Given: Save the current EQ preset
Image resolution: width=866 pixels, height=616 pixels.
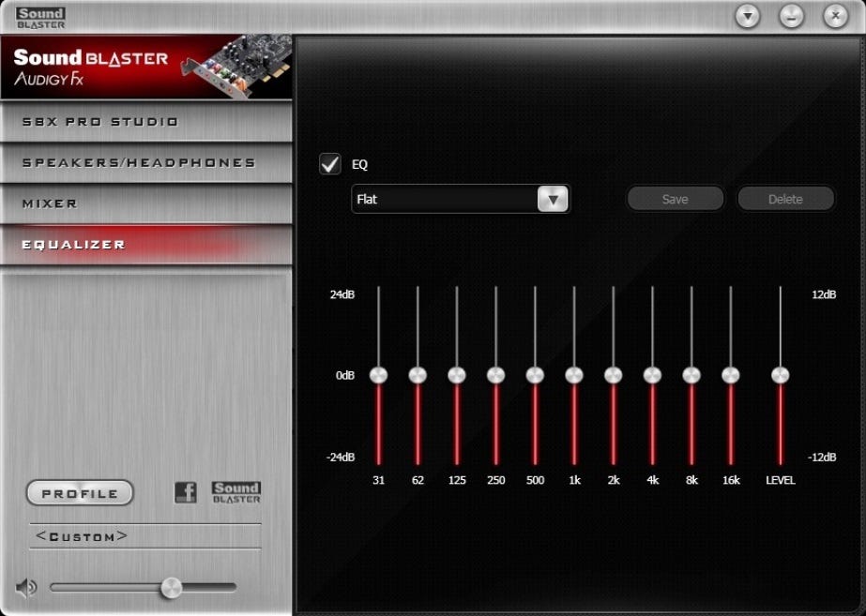Looking at the screenshot, I should pos(675,199).
